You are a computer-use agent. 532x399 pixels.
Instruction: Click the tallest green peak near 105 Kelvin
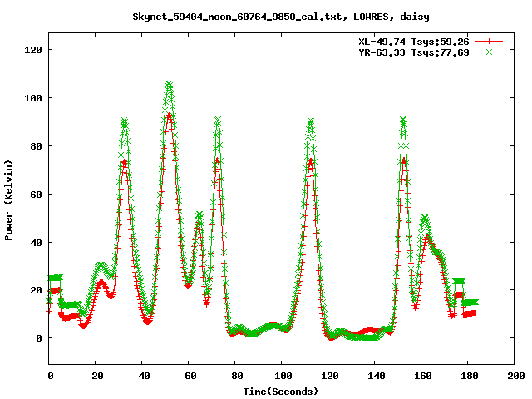169,84
